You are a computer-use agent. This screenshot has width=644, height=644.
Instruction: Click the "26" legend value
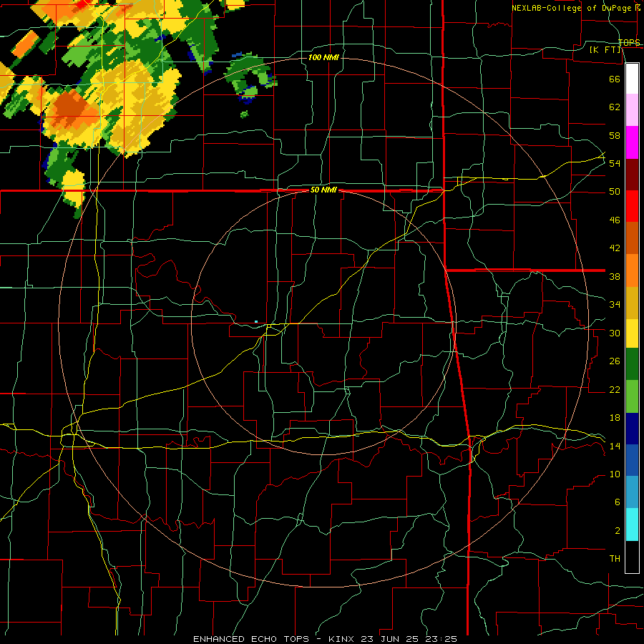(615, 361)
